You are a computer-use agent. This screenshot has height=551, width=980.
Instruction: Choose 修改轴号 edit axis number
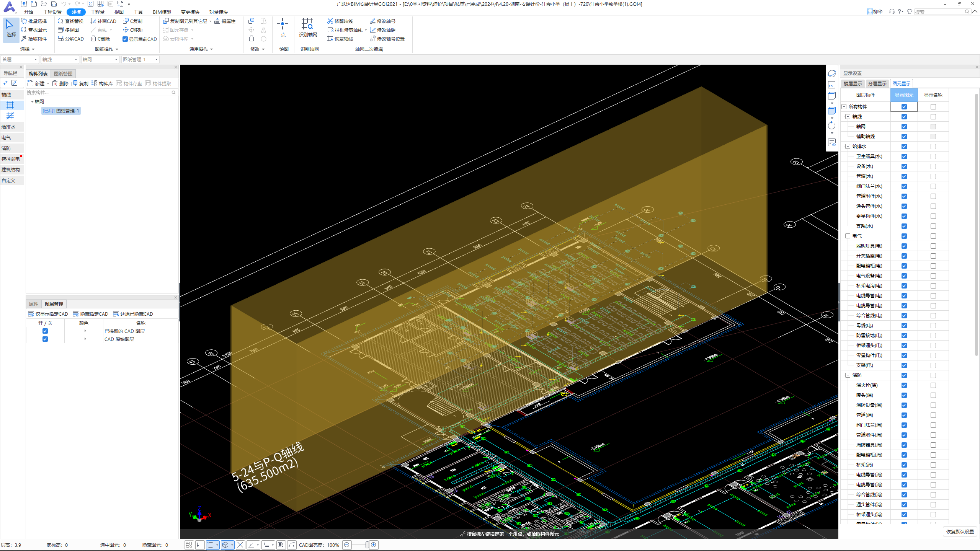(382, 21)
